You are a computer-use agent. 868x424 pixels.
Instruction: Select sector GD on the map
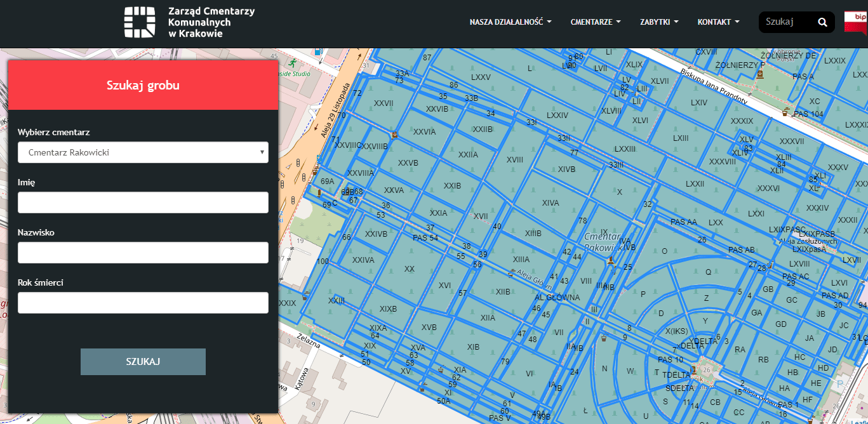coord(780,324)
